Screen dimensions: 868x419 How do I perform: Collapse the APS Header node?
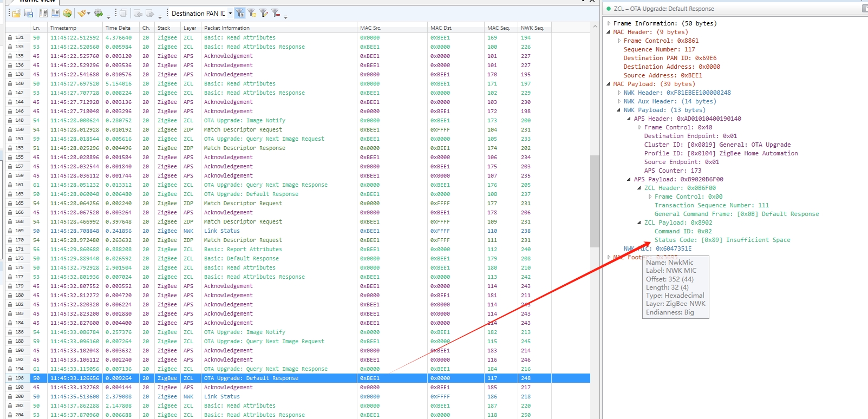(629, 119)
